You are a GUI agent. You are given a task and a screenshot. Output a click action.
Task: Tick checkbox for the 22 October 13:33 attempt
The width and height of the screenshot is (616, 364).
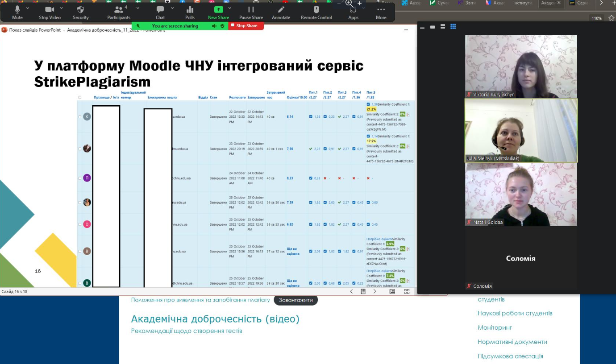click(x=80, y=117)
